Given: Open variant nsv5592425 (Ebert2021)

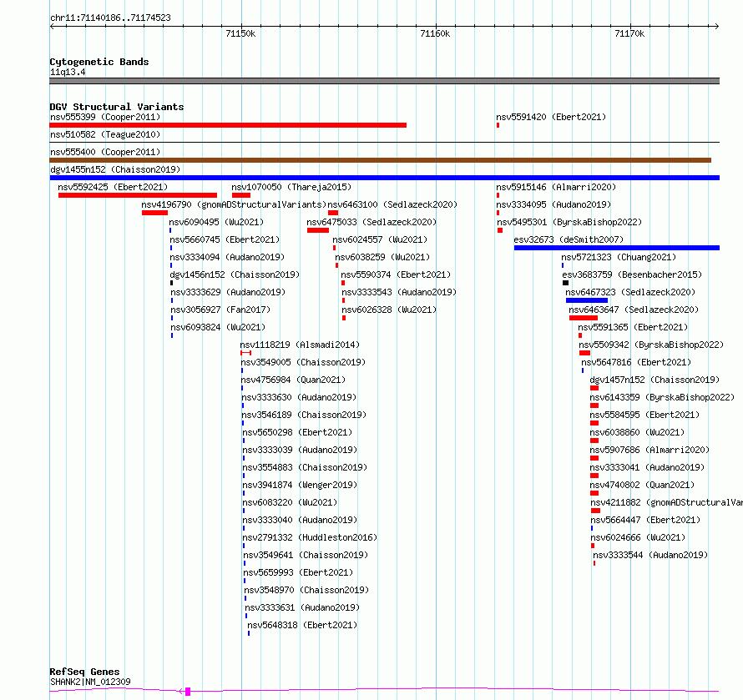Looking at the screenshot, I should pos(113,187).
